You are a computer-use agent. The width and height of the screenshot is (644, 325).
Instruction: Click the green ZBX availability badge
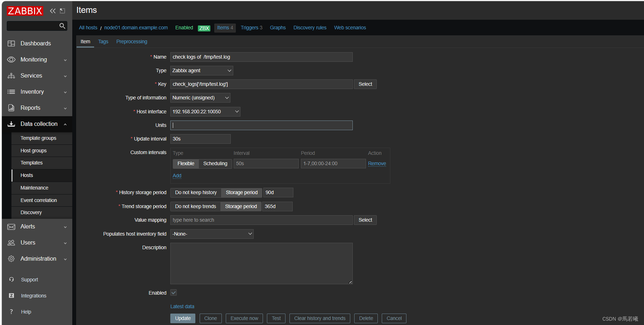pyautogui.click(x=204, y=28)
